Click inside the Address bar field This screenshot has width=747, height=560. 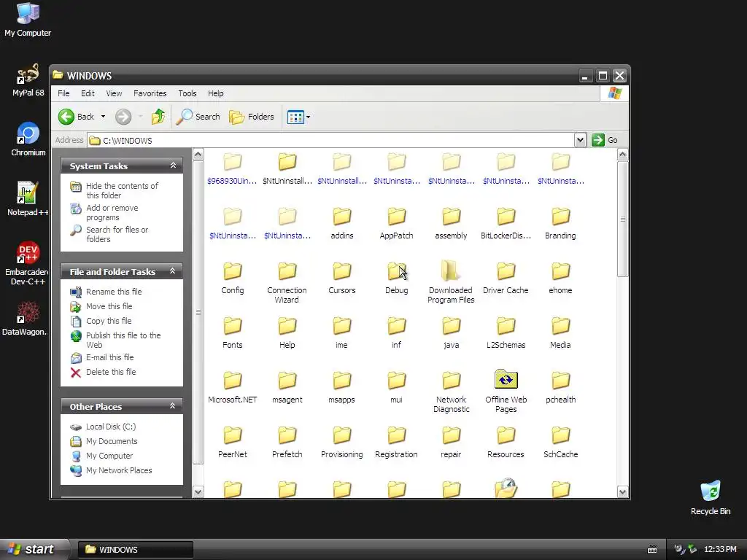(x=331, y=140)
